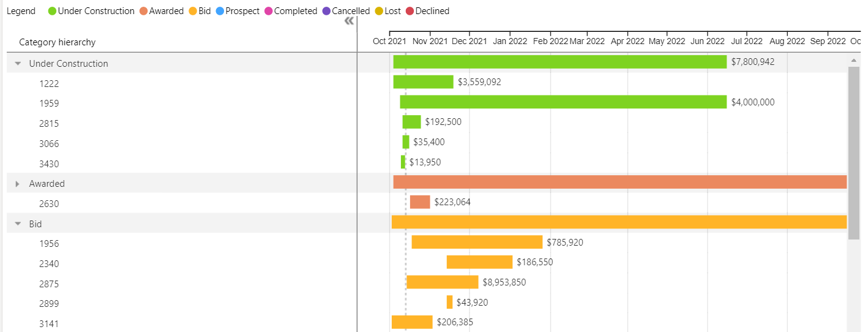This screenshot has height=332, width=868.
Task: Select the Declined legend label
Action: click(x=432, y=11)
